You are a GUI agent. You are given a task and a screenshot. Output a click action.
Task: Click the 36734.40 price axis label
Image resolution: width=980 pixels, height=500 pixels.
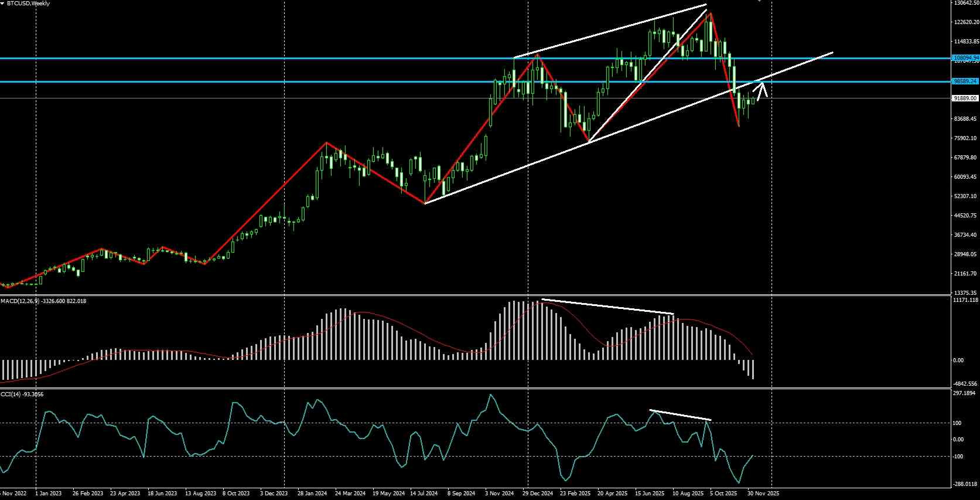967,235
